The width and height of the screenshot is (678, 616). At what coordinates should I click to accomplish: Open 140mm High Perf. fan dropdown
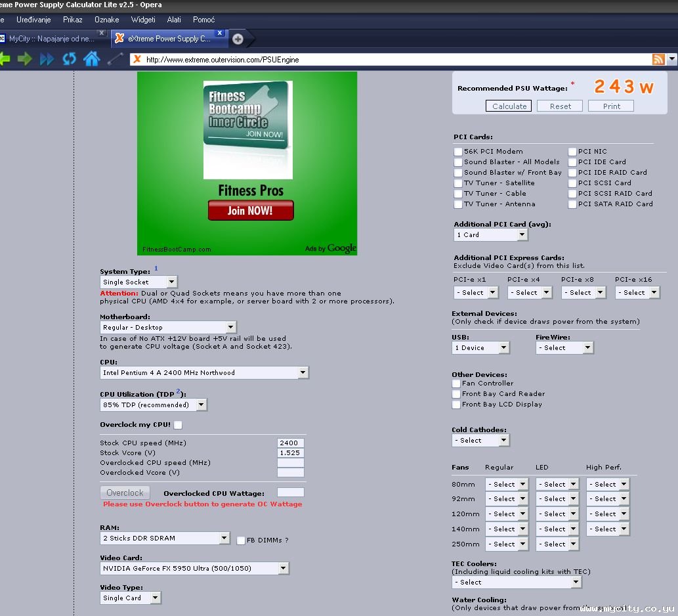(608, 529)
